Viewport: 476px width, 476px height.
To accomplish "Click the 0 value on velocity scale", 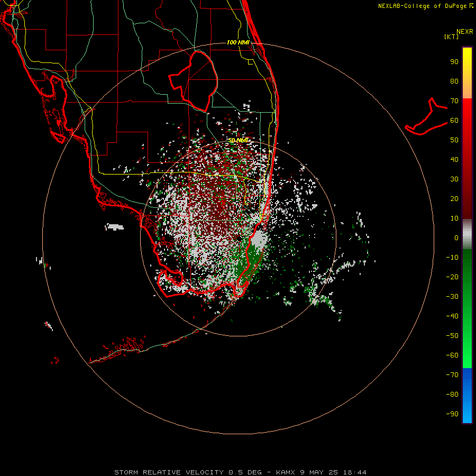I will click(x=456, y=238).
